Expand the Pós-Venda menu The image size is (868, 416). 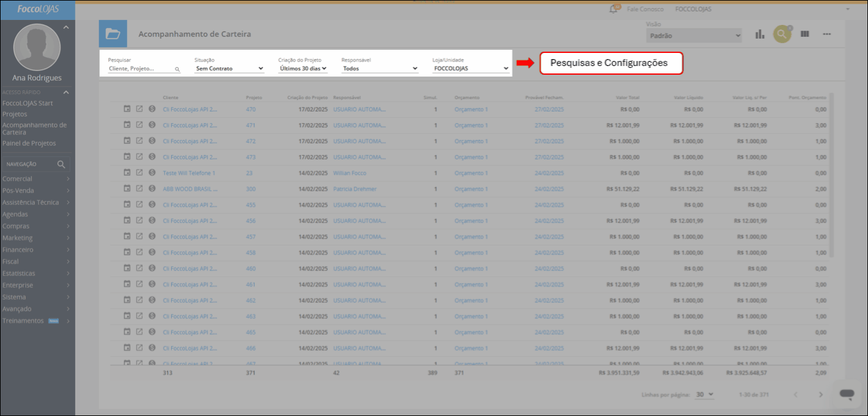pyautogui.click(x=36, y=191)
